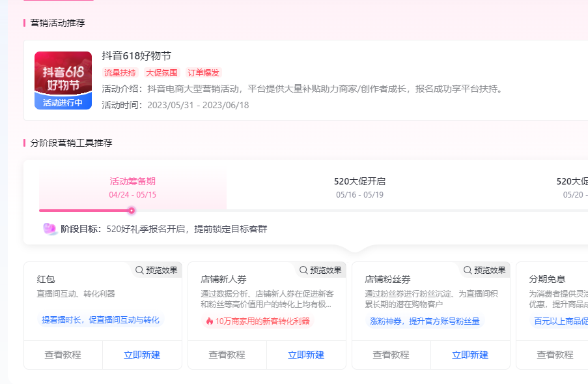Click the 抖音618好物节 activity title
Image resolution: width=588 pixels, height=384 pixels.
pos(137,56)
